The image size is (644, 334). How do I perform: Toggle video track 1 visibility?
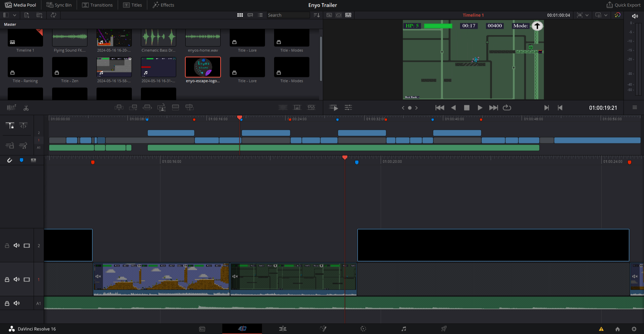coord(27,280)
